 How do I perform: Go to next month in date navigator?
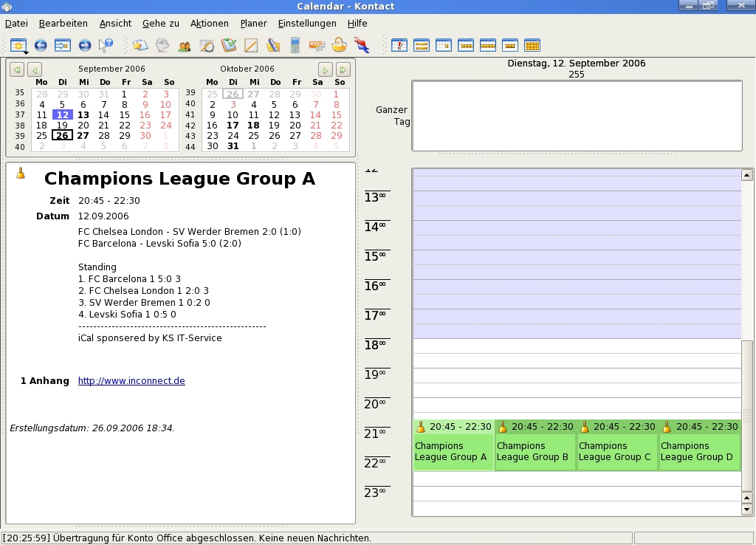[325, 69]
